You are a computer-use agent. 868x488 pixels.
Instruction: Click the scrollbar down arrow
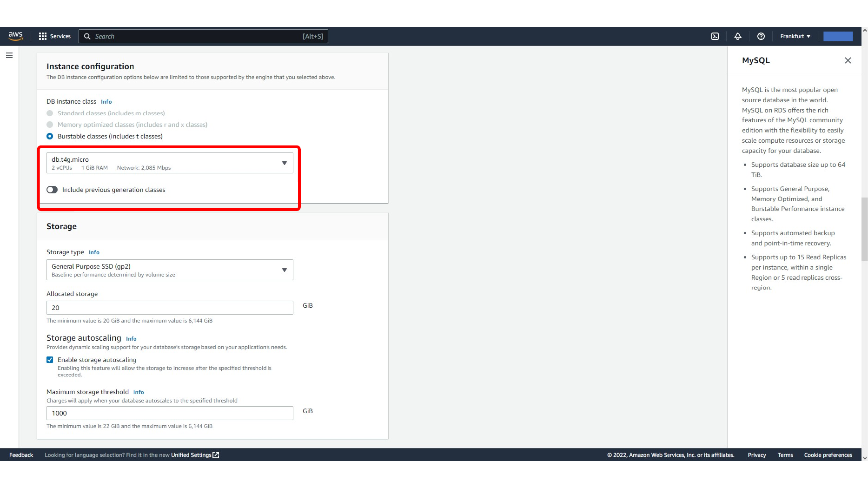click(x=864, y=458)
